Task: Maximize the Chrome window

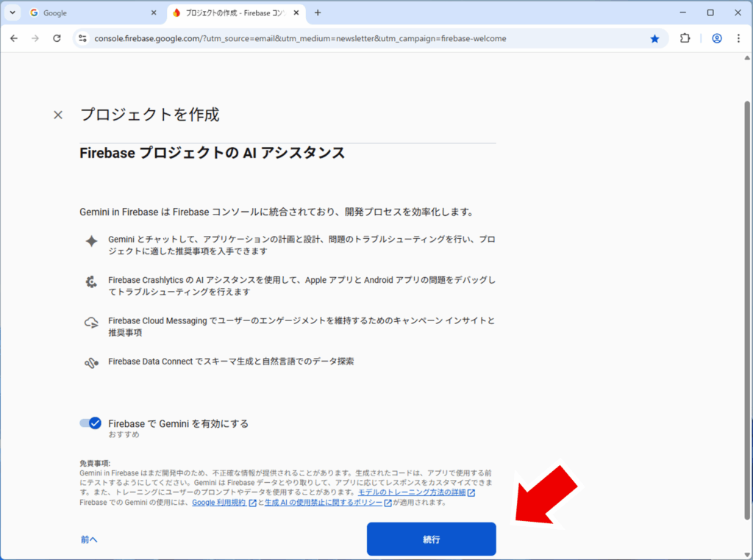Action: [710, 13]
